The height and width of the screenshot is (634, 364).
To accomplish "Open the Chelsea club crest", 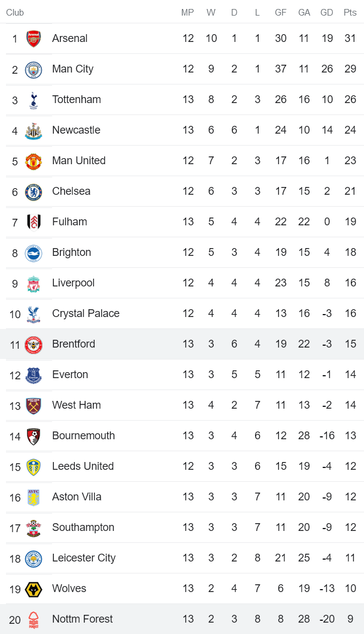I will [34, 192].
